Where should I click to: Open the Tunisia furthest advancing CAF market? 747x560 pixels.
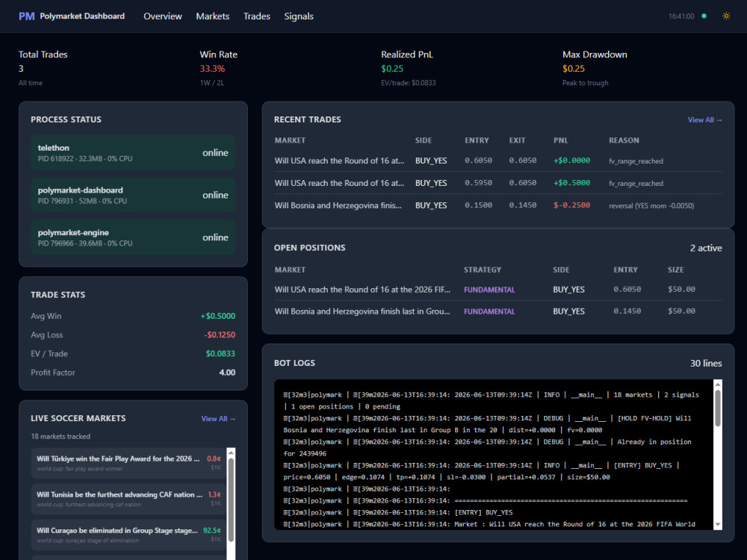[x=128, y=499]
